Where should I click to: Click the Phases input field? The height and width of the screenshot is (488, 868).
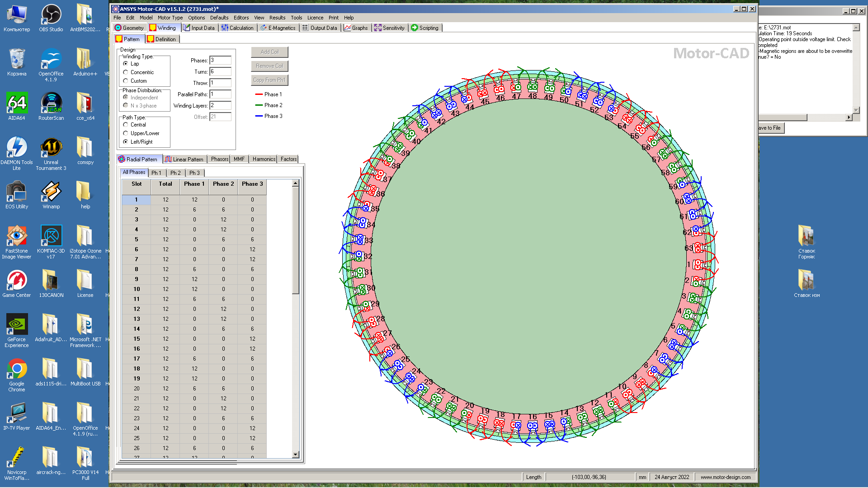(x=220, y=60)
